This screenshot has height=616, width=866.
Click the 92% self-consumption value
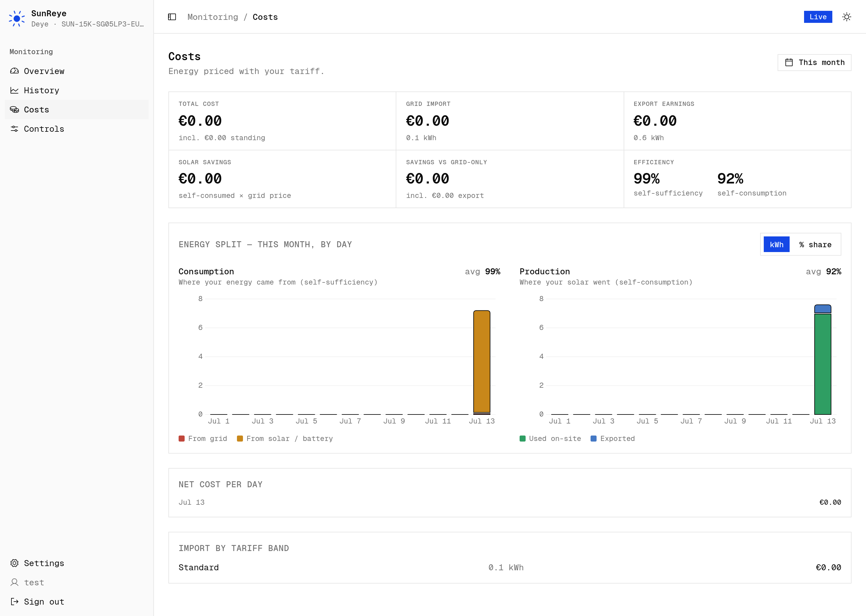click(730, 179)
